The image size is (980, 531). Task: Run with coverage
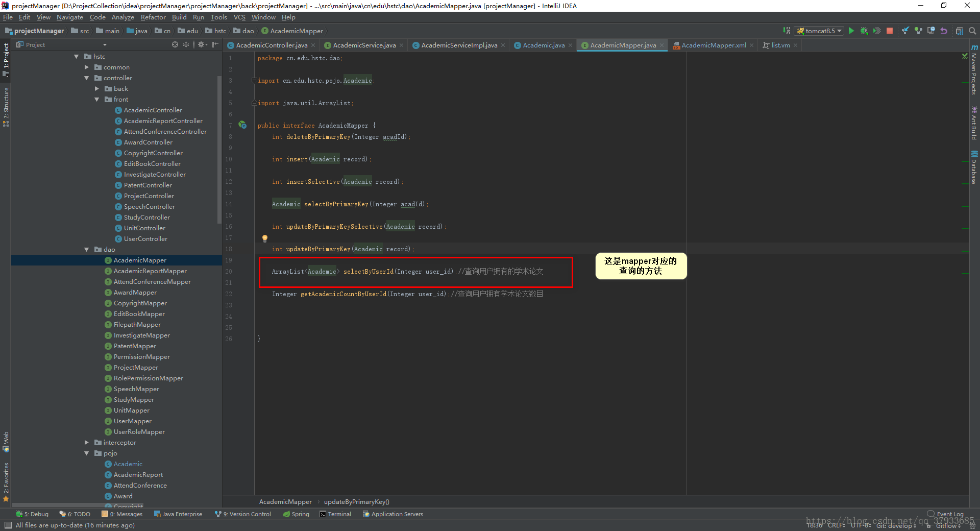[877, 31]
